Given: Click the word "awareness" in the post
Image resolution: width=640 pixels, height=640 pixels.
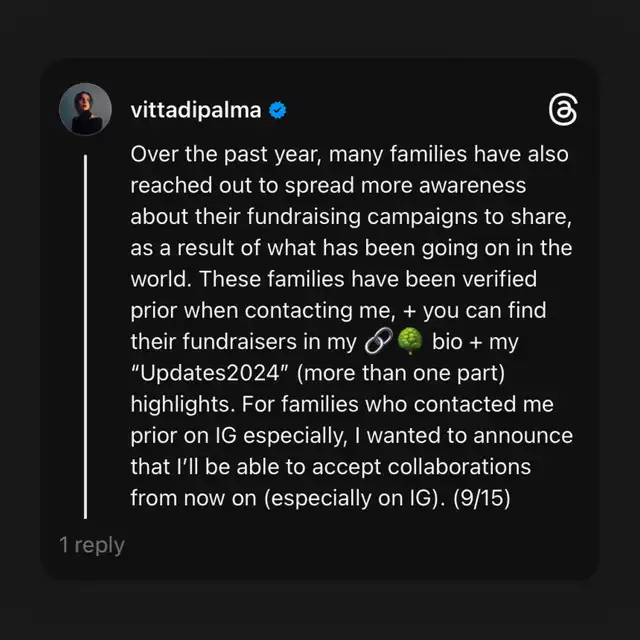Looking at the screenshot, I should 472,186.
